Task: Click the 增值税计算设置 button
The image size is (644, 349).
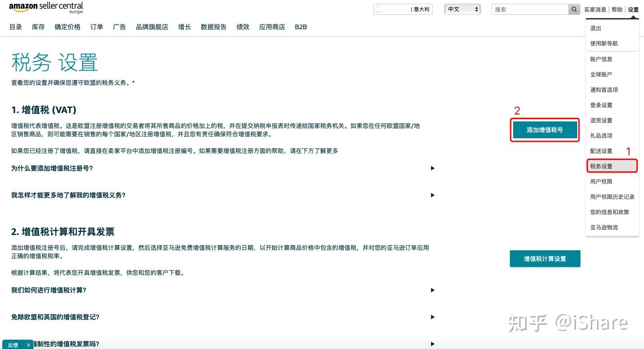Action: (x=545, y=259)
